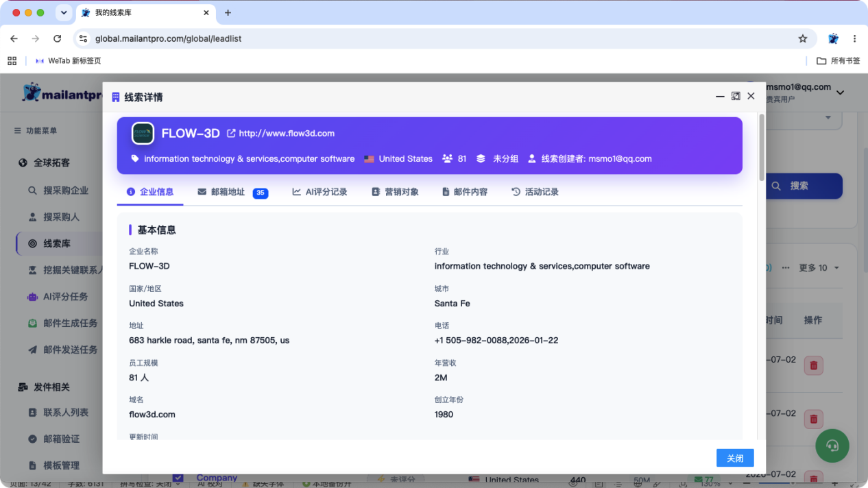Open the green headset support button
Screen dimensions: 868x488
pos(832,446)
